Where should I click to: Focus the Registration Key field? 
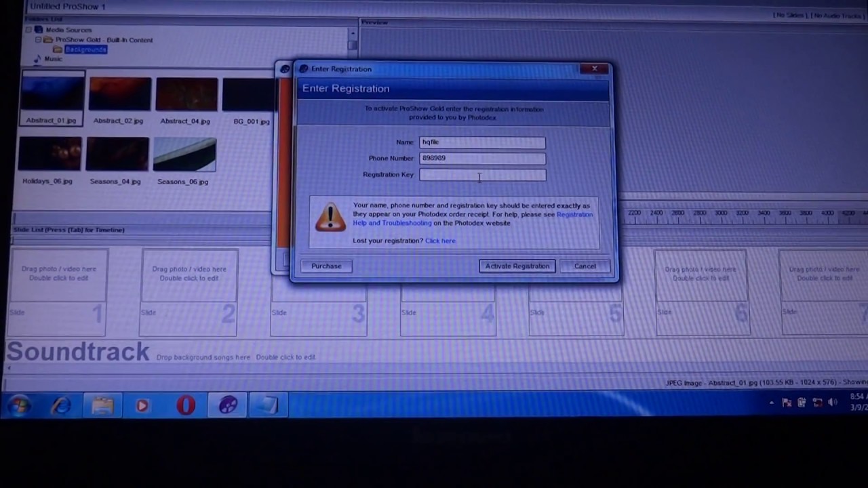coord(482,175)
